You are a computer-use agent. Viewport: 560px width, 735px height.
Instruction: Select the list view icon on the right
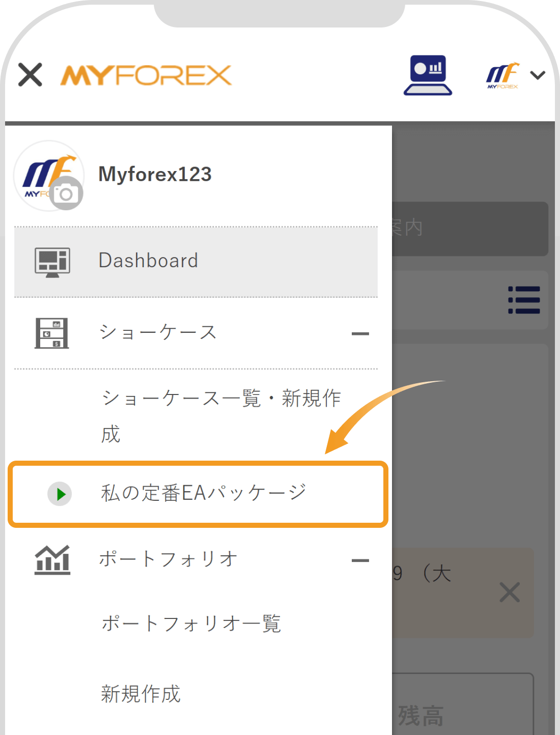(x=524, y=300)
